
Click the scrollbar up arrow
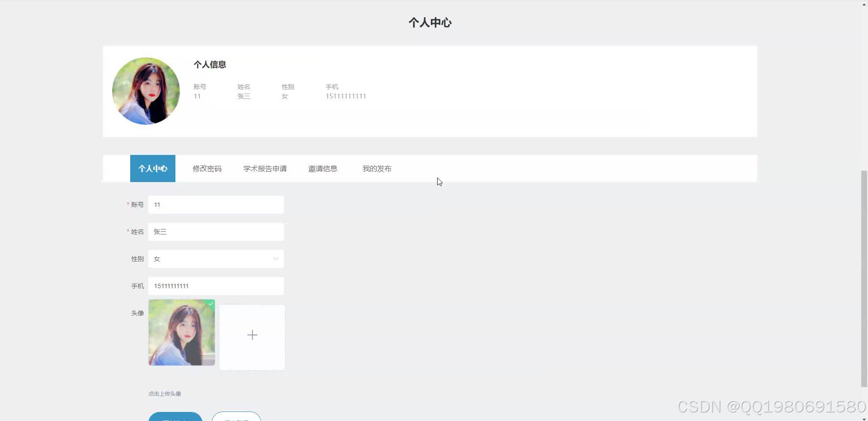pyautogui.click(x=865, y=4)
